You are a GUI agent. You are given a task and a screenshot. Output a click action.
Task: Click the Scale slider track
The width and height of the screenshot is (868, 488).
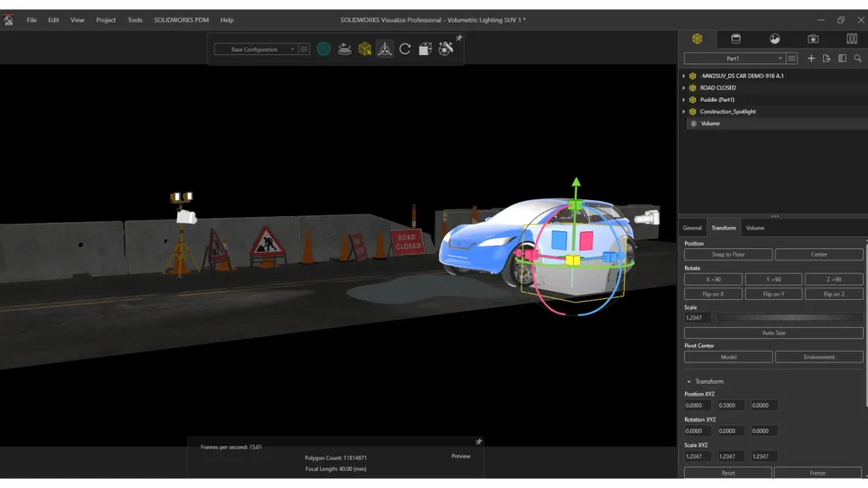click(x=789, y=318)
